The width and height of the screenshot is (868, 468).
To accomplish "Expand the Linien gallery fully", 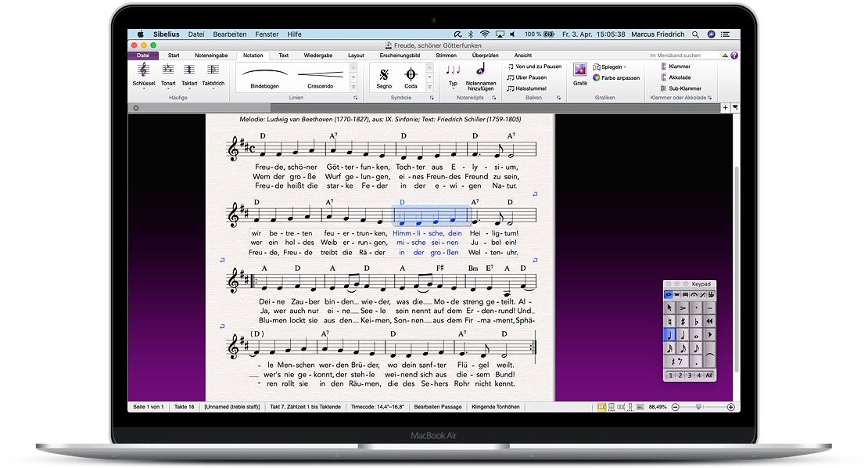I will (353, 88).
